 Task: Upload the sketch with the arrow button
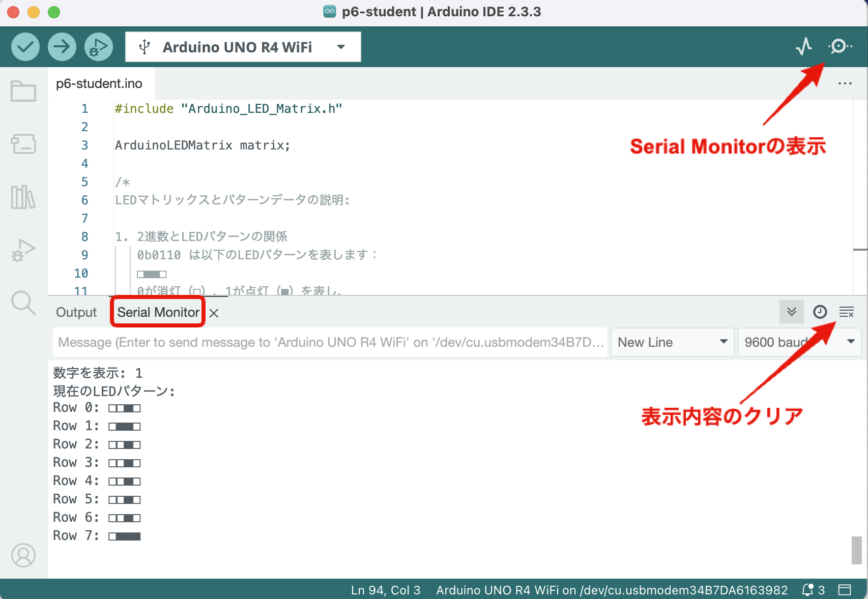[x=62, y=47]
